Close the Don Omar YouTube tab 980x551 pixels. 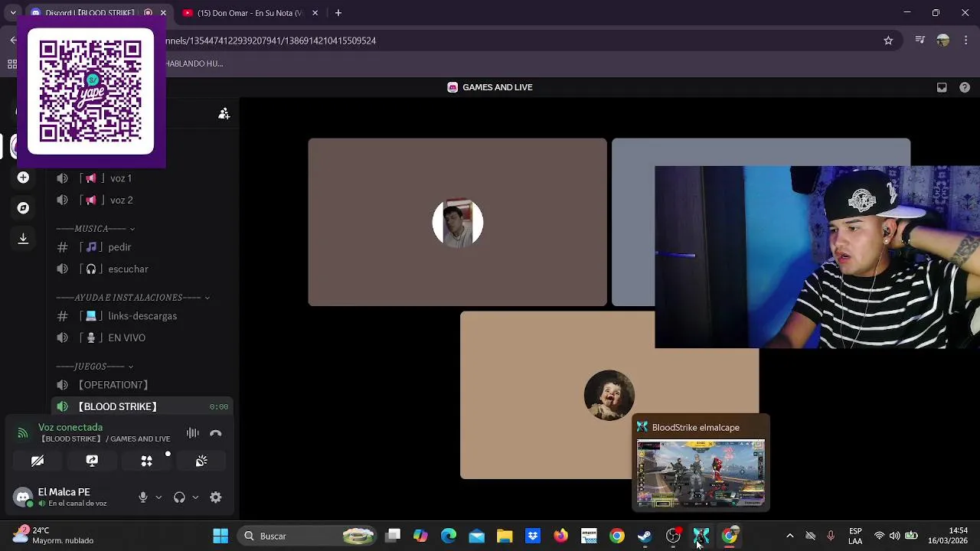tap(315, 13)
